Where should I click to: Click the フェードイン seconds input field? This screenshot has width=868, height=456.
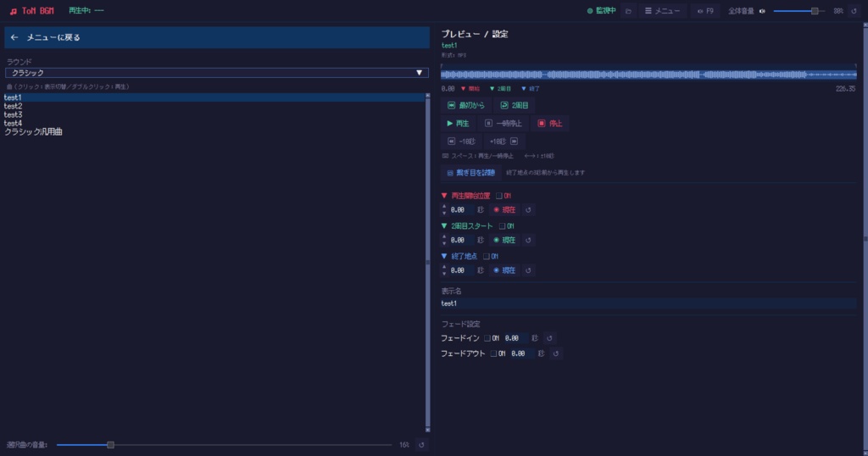tap(515, 338)
